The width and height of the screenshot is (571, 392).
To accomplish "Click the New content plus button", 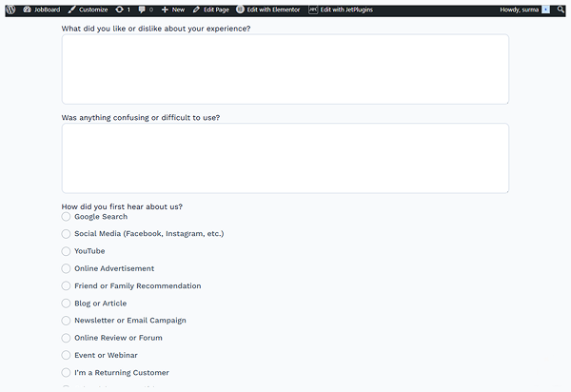I will click(x=173, y=9).
